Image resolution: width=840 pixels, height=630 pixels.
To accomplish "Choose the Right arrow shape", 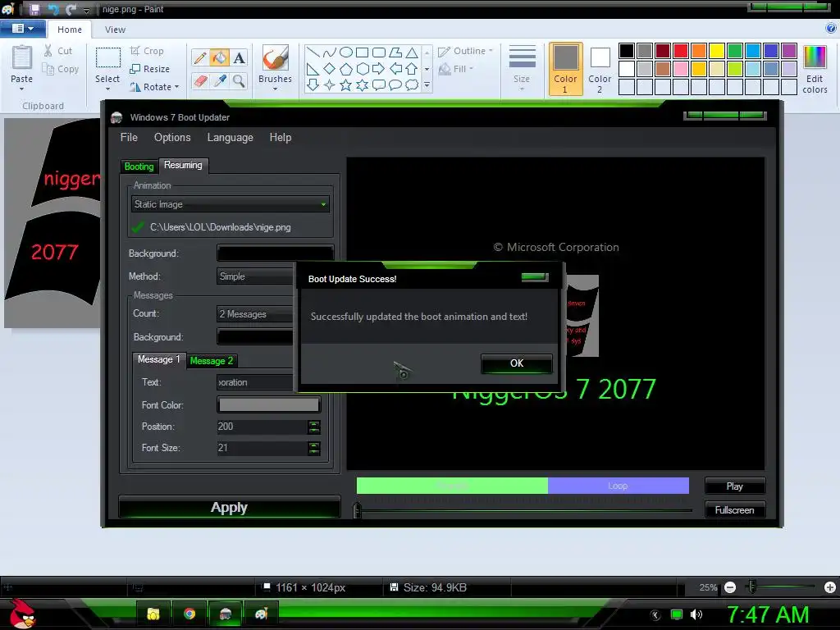I will (378, 69).
